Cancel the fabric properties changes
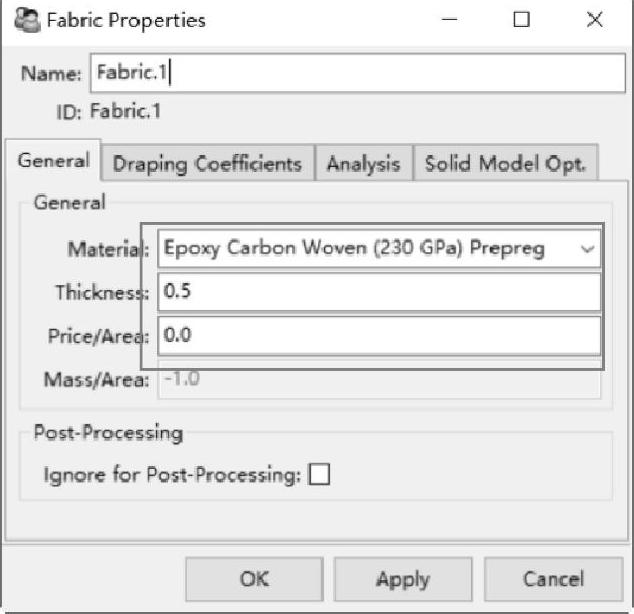 [x=553, y=579]
